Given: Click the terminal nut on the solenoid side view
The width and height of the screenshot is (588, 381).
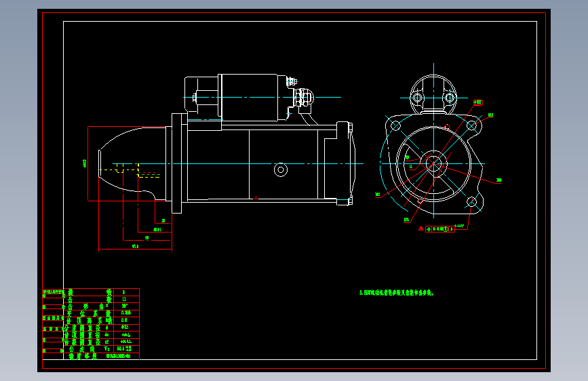Looking at the screenshot, I should [x=304, y=98].
